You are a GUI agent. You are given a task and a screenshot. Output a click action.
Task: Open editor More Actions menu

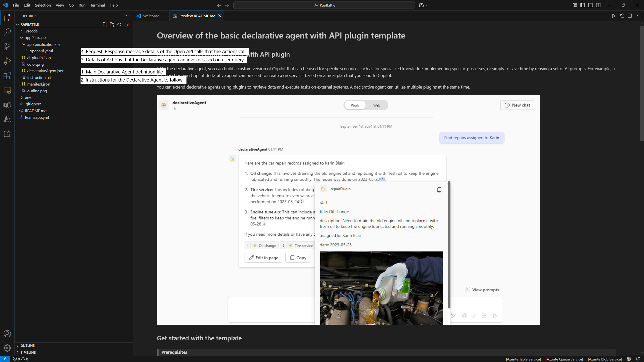(x=637, y=16)
